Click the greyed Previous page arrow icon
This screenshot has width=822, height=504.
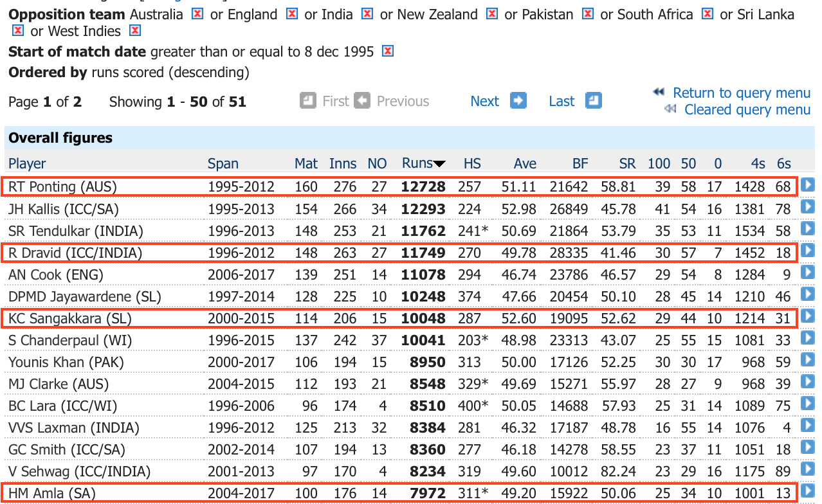[362, 101]
